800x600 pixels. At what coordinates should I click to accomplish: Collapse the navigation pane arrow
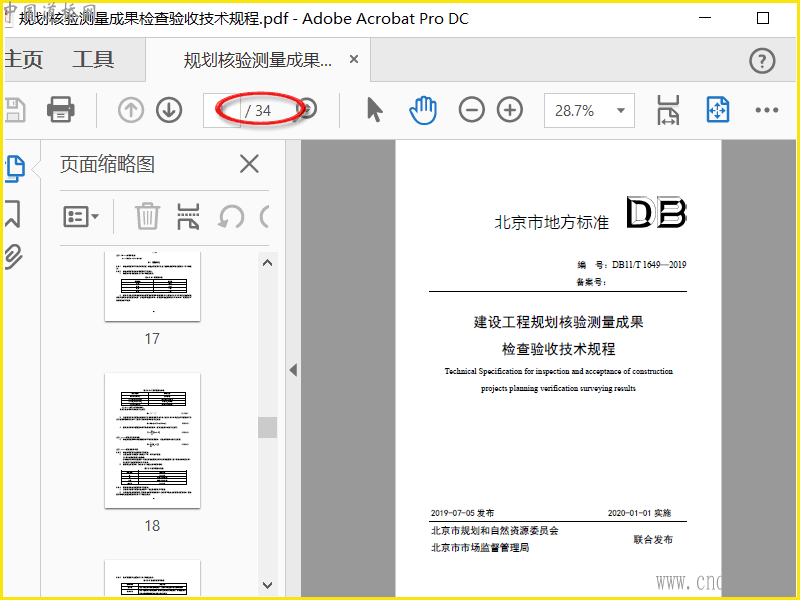tap(293, 370)
